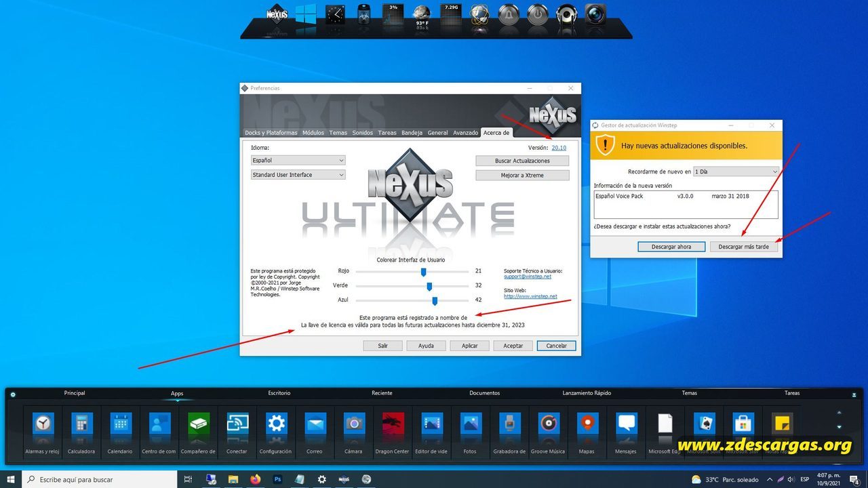868x488 pixels.
Task: Click the analog clock module in top dock
Action: pyautogui.click(x=335, y=14)
